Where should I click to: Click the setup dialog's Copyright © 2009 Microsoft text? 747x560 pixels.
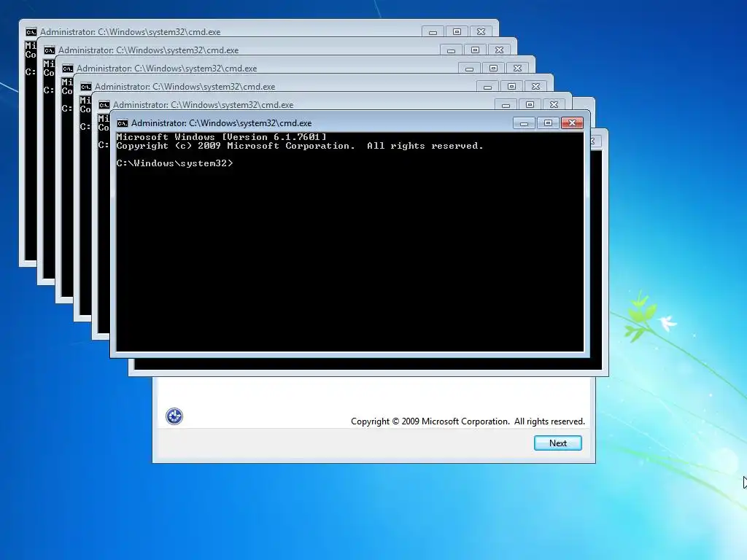click(468, 421)
